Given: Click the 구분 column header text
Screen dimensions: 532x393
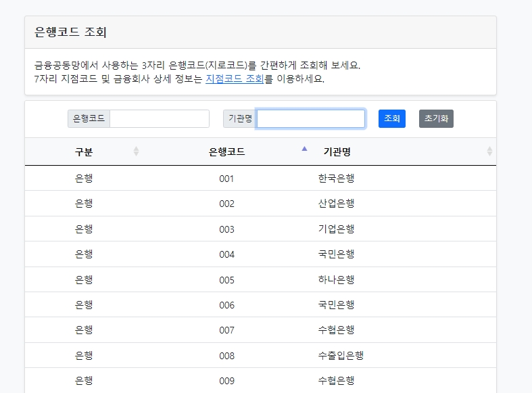Looking at the screenshot, I should (84, 152).
